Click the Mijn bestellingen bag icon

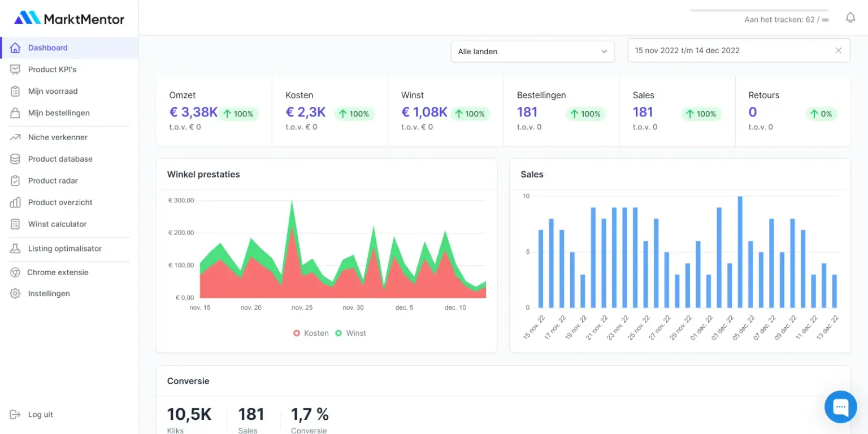[15, 113]
